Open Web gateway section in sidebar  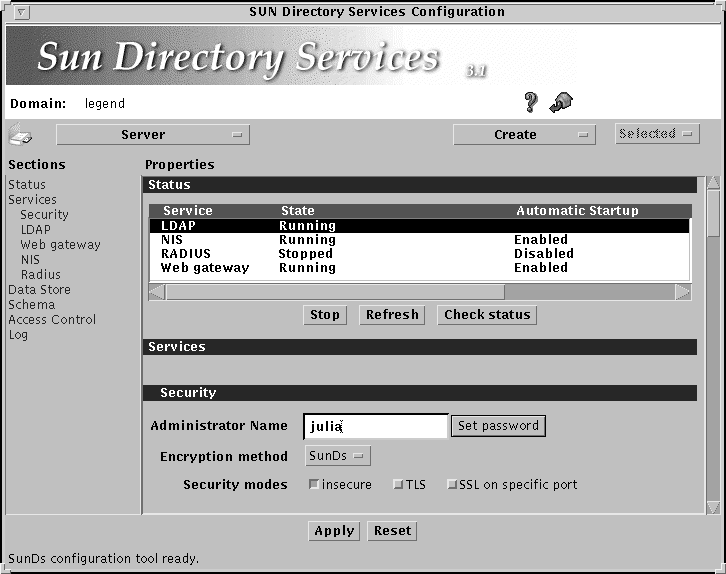(60, 244)
